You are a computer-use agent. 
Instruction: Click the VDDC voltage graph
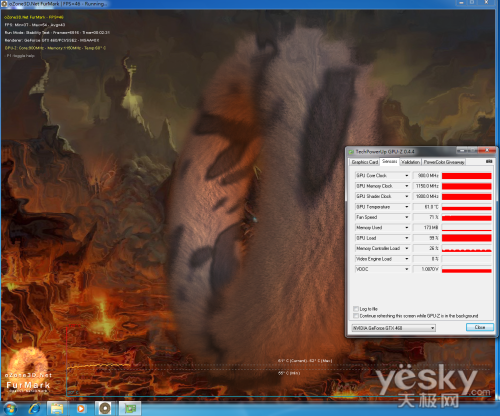[467, 269]
